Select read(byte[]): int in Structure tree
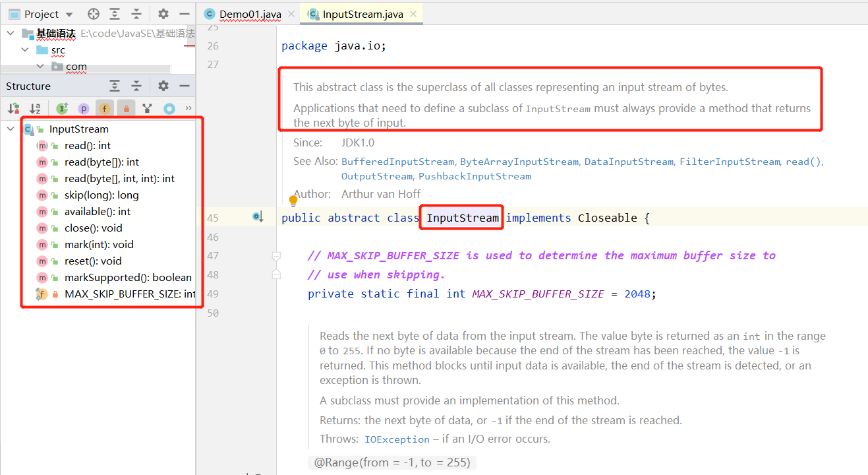Viewport: 868px width, 475px height. [x=101, y=162]
